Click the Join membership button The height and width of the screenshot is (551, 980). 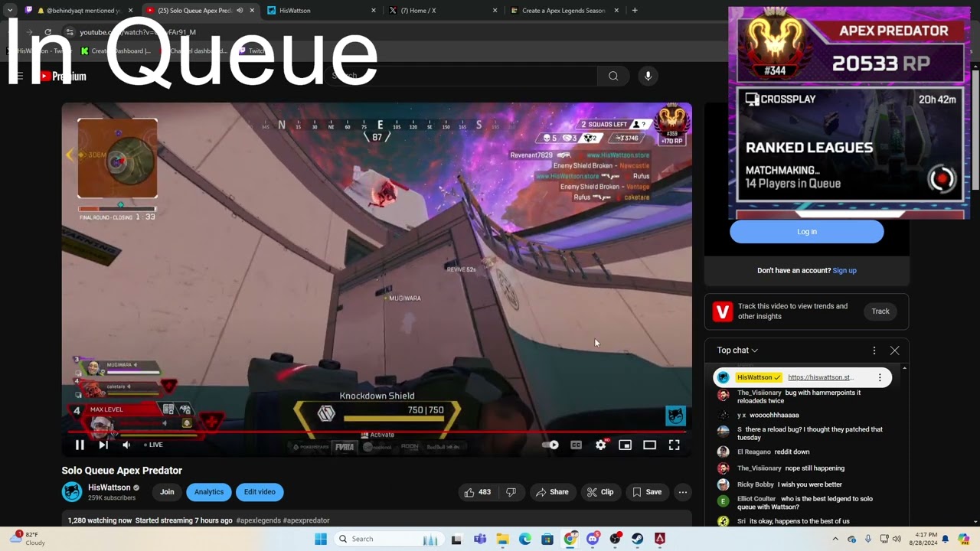click(x=167, y=492)
